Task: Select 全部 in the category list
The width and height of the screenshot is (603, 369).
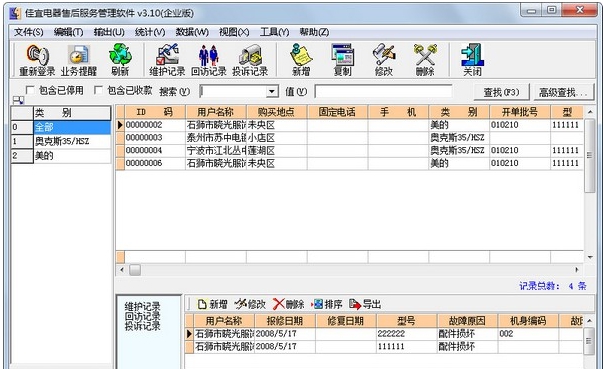Action: [x=72, y=127]
